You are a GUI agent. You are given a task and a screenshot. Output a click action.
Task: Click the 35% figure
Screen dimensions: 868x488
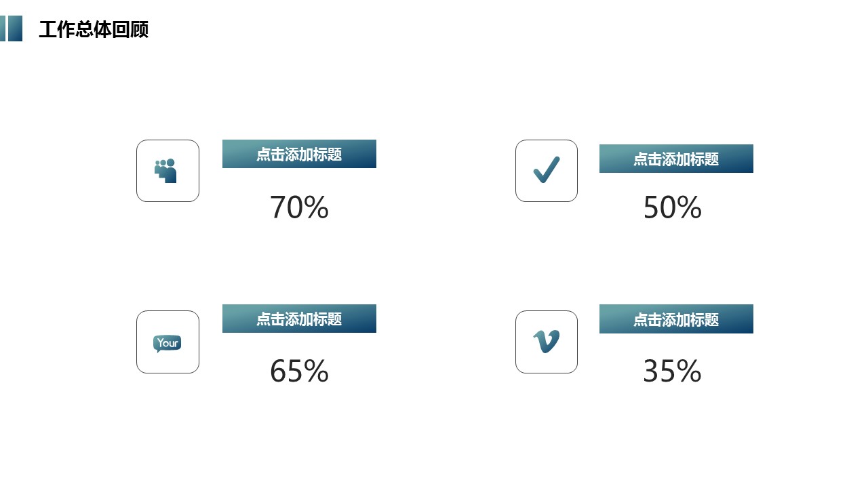point(672,371)
